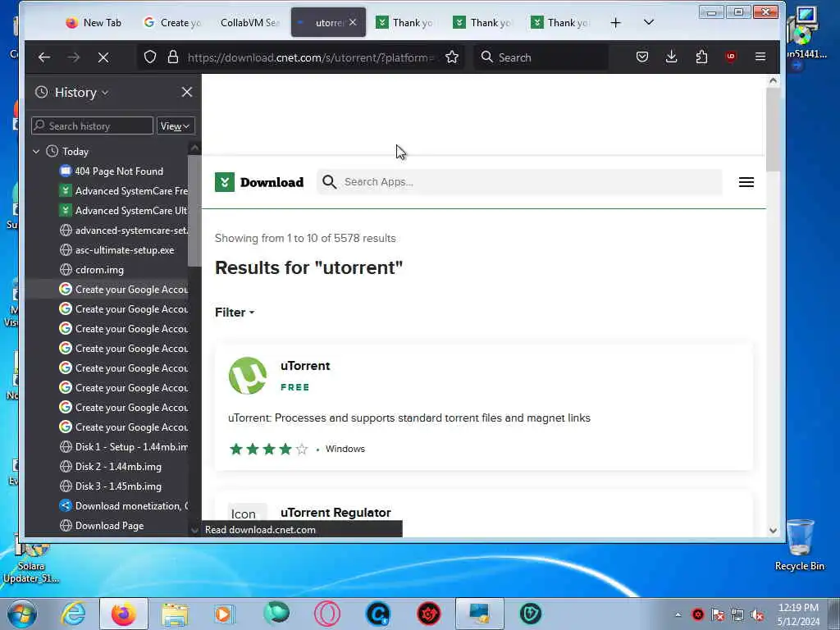Open the tracking protection shield icon
Image resolution: width=840 pixels, height=630 pixels.
click(150, 57)
